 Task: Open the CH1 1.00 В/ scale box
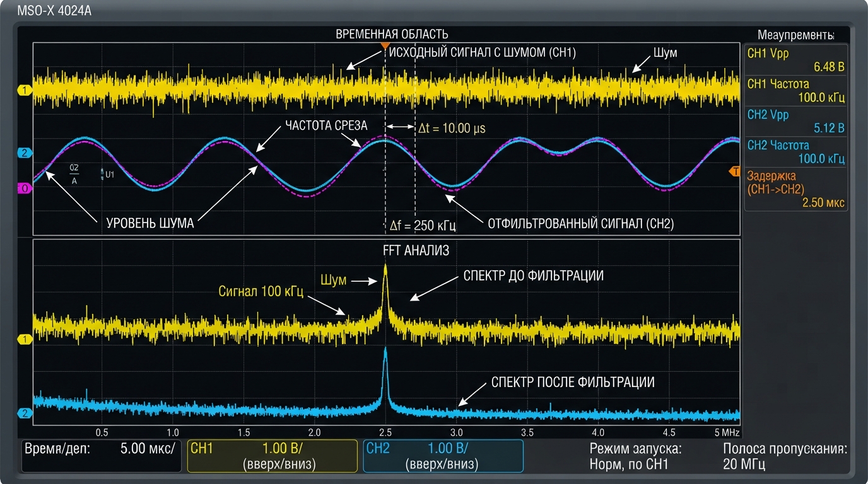coord(273,456)
